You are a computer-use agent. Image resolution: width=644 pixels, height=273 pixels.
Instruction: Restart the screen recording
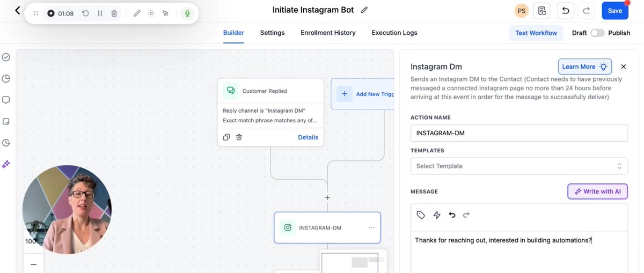pyautogui.click(x=85, y=13)
